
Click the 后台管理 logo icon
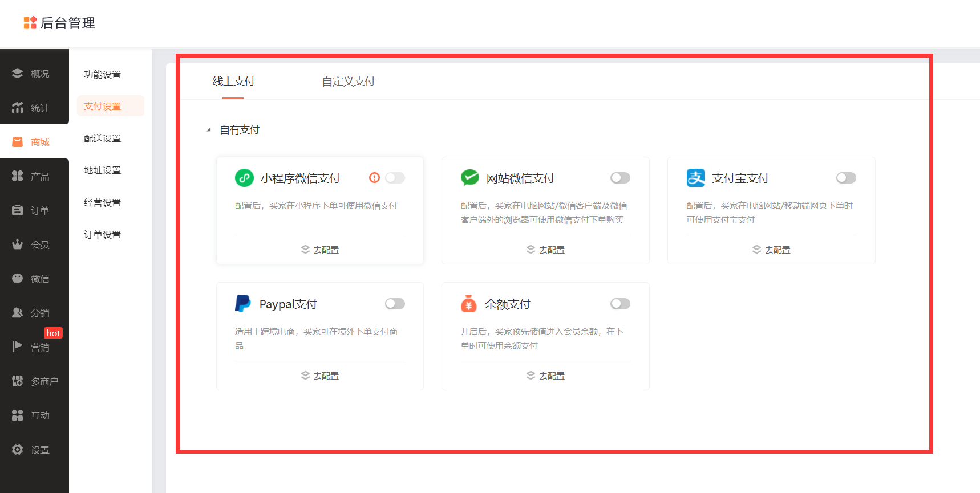pyautogui.click(x=30, y=23)
